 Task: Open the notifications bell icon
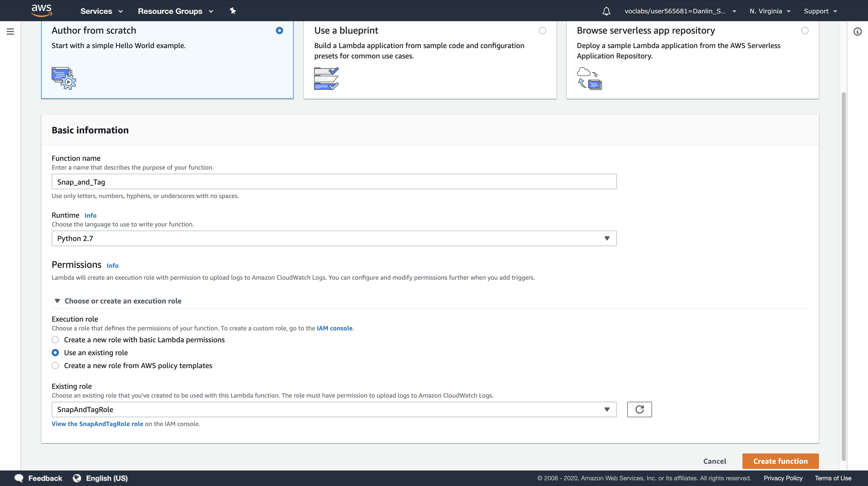[606, 11]
